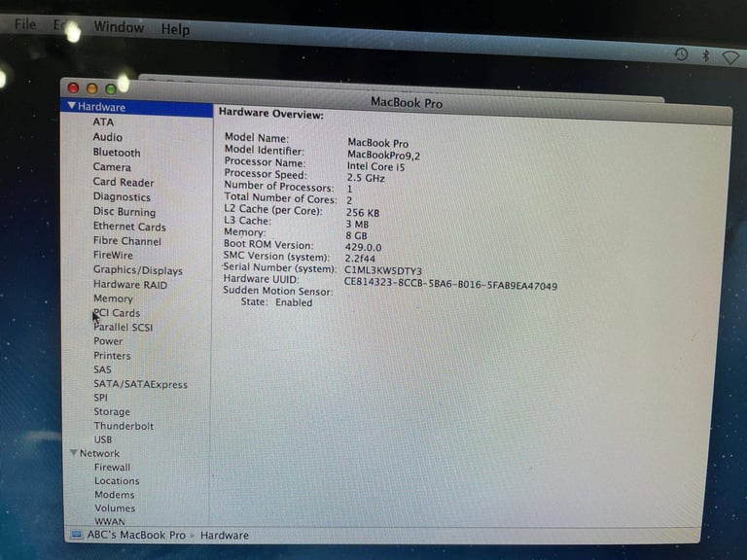Select Bluetooth in the hardware list
The width and height of the screenshot is (747, 560).
pos(117,153)
